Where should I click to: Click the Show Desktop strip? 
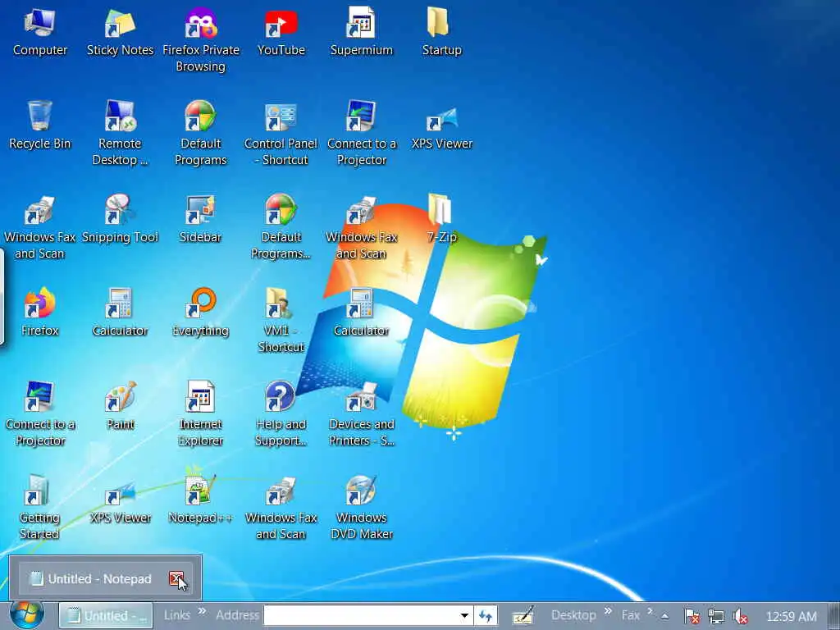(x=834, y=616)
